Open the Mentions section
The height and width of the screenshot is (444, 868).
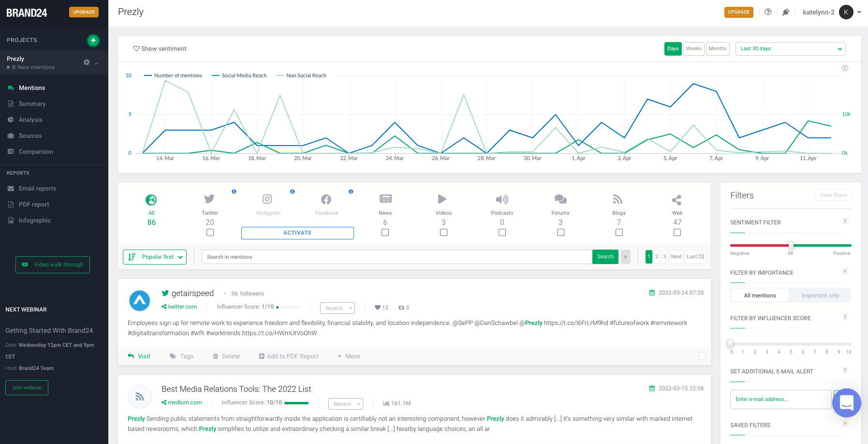32,88
